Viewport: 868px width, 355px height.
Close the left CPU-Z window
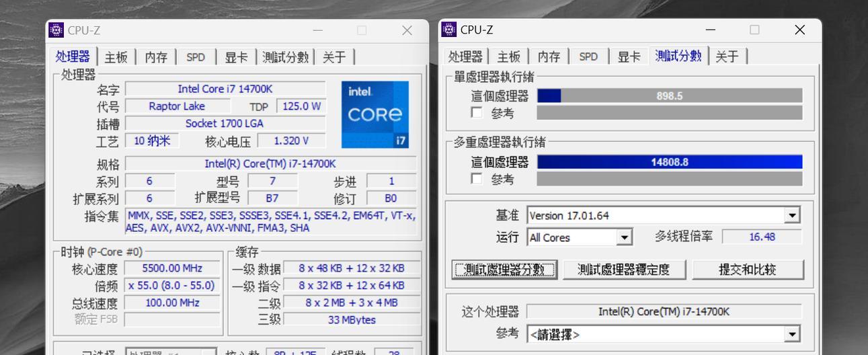click(407, 30)
